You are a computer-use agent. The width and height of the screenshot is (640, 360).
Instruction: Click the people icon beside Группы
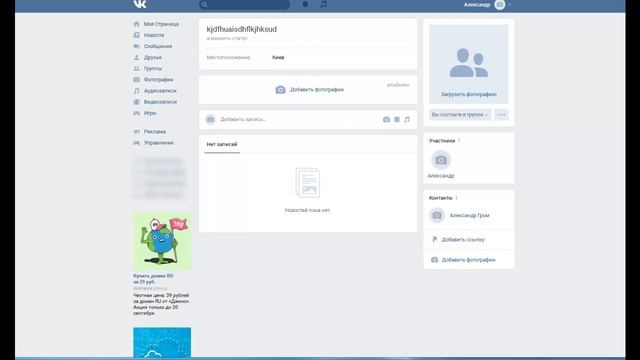coord(137,69)
